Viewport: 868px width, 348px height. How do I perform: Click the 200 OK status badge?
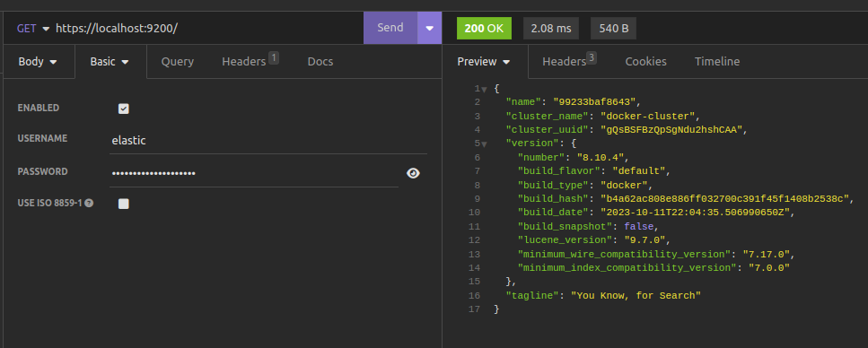coord(484,28)
